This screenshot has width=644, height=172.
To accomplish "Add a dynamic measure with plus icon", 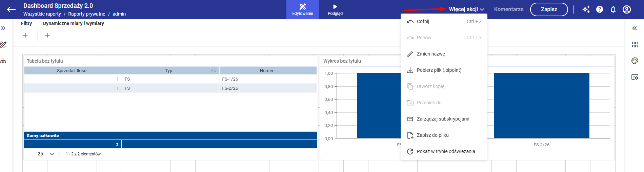I will (47, 35).
